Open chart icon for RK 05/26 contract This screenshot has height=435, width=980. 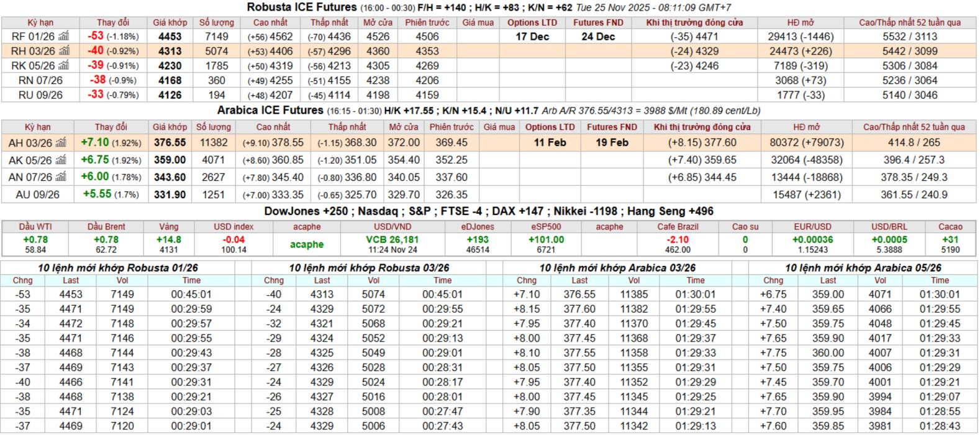pyautogui.click(x=64, y=66)
